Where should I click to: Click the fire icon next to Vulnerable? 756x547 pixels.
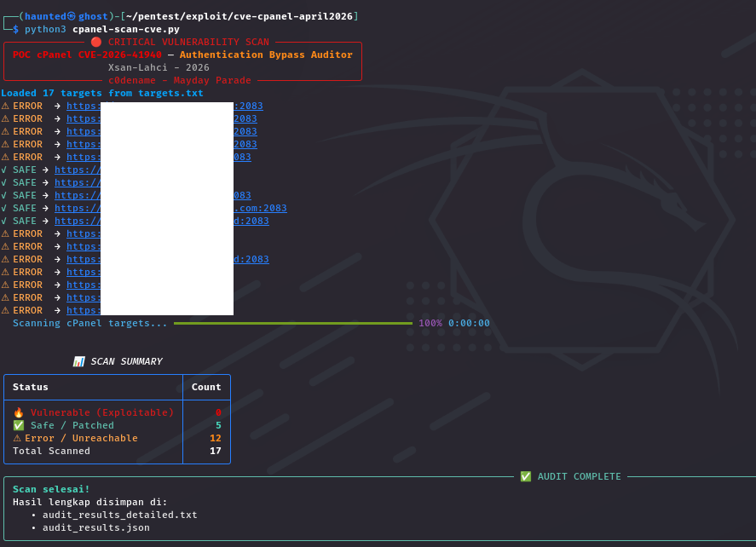click(x=18, y=412)
